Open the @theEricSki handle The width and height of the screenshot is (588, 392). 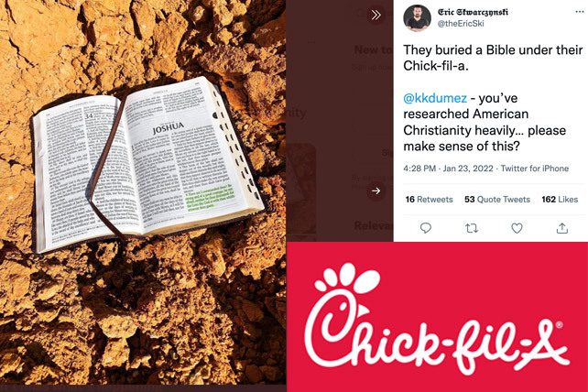pyautogui.click(x=461, y=23)
